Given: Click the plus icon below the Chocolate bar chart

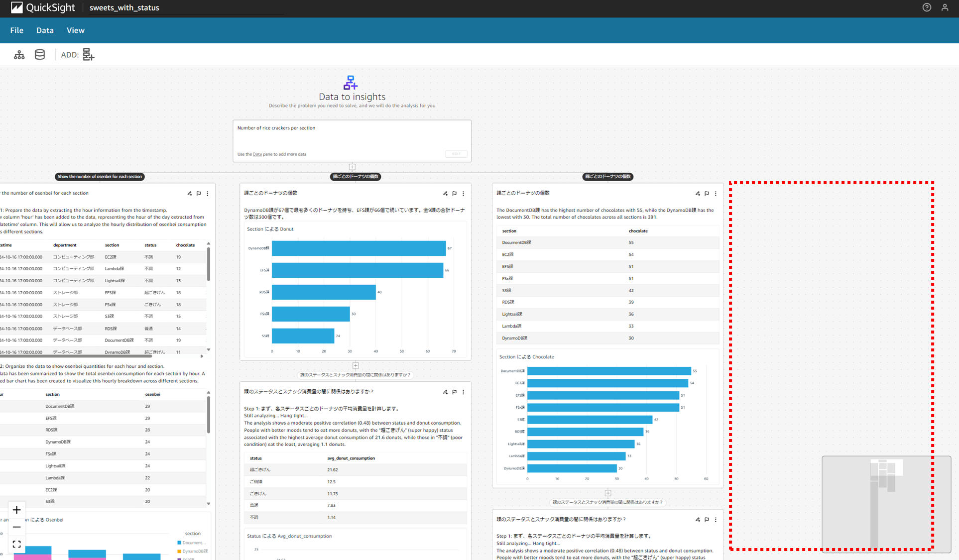Looking at the screenshot, I should click(x=608, y=493).
